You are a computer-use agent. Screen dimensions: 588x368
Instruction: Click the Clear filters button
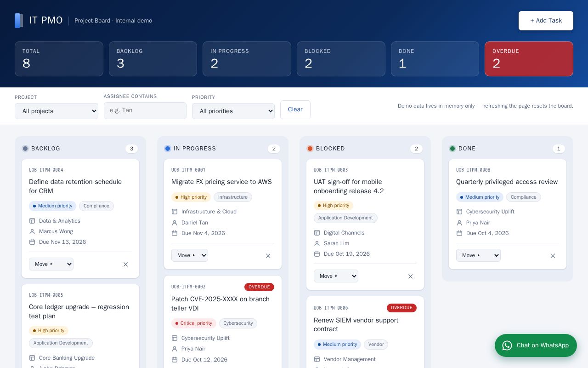pyautogui.click(x=295, y=109)
